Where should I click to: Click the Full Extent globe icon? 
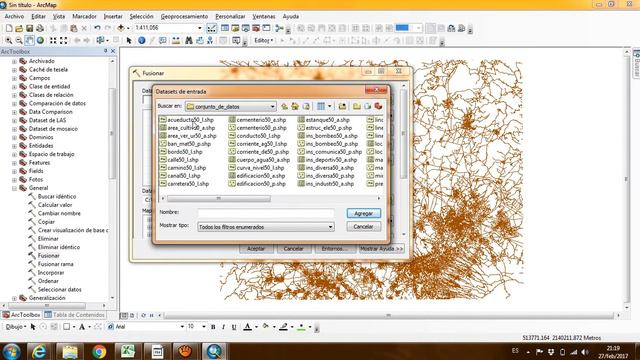coord(40,40)
